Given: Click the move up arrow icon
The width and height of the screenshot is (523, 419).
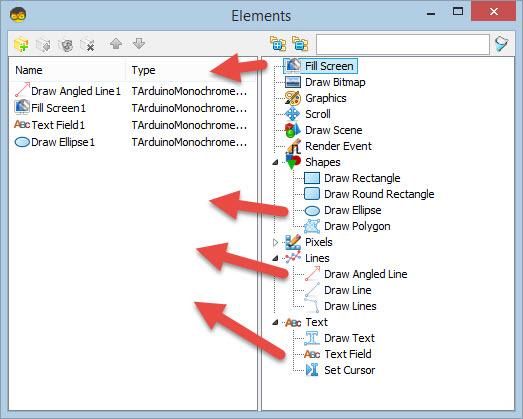Looking at the screenshot, I should 116,44.
